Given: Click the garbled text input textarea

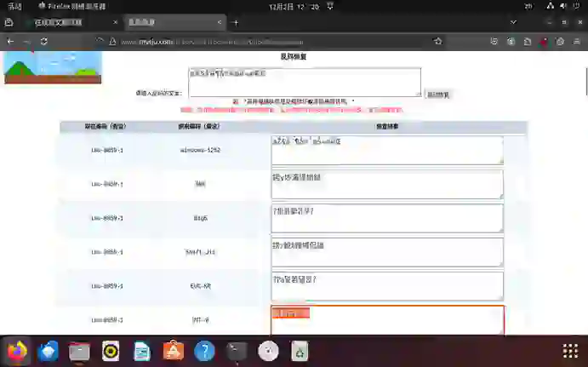Looking at the screenshot, I should (305, 83).
